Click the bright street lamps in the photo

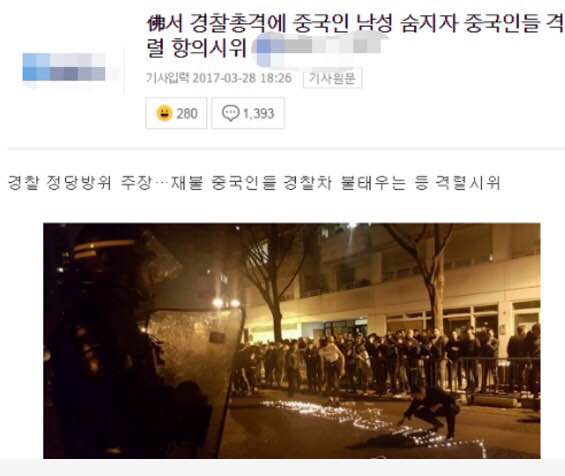coord(226,303)
